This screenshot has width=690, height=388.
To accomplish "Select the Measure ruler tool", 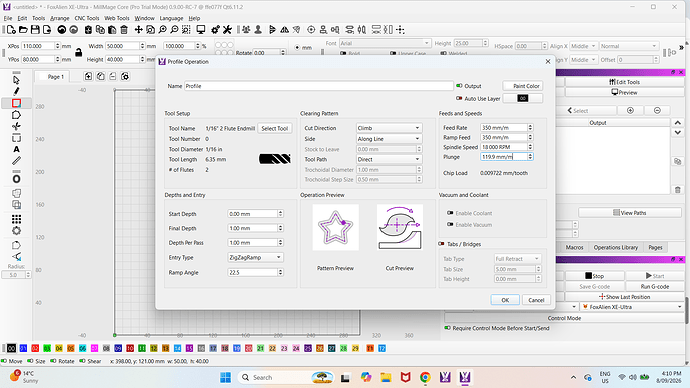I will click(16, 161).
